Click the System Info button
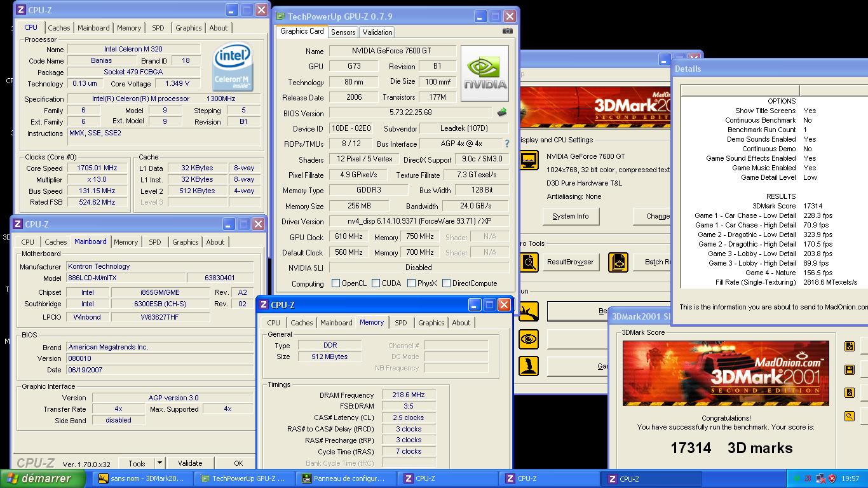 point(571,216)
